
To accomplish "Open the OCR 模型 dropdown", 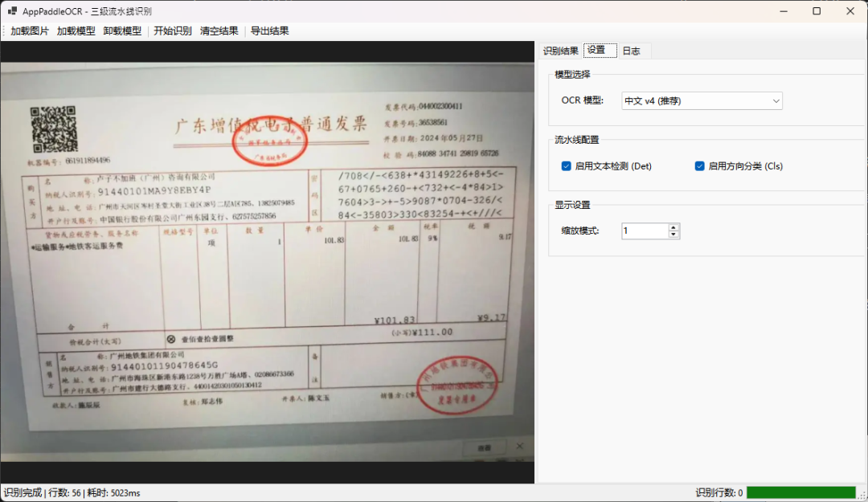I will [x=702, y=100].
